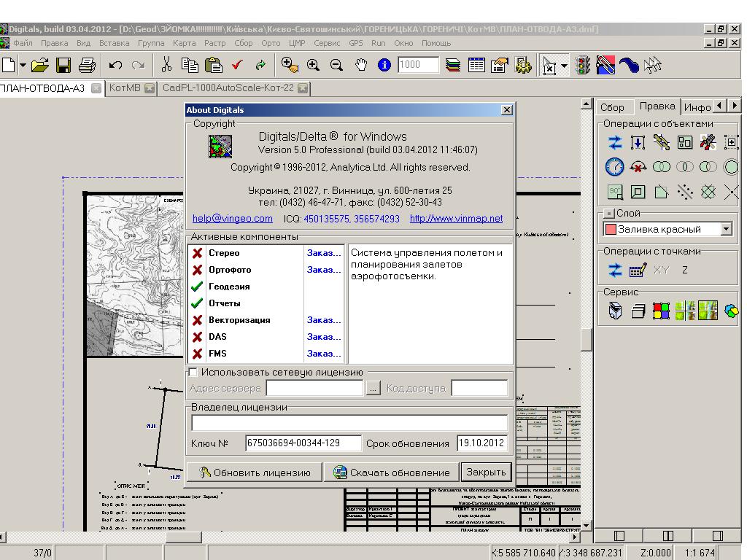Click the New document icon

tap(9, 65)
